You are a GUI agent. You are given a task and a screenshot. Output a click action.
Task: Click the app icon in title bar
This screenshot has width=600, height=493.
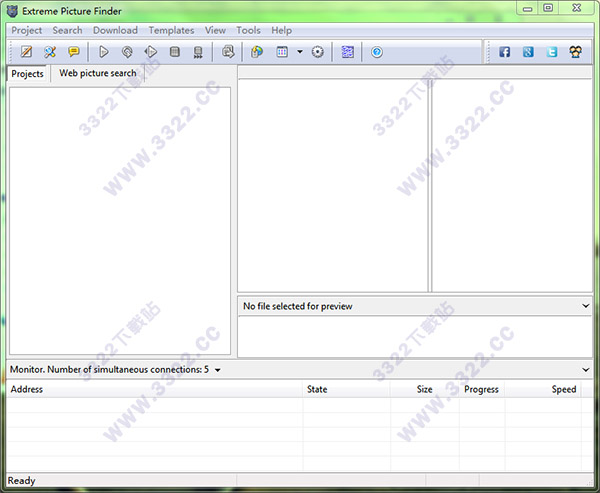[12, 11]
